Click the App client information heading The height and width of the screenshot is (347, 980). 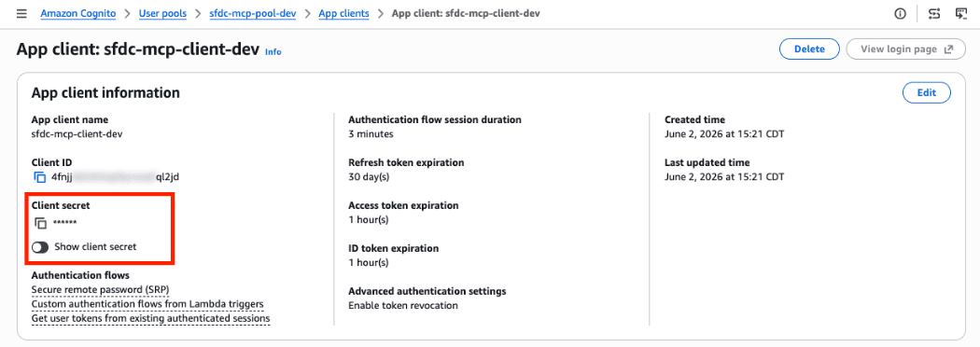pyautogui.click(x=105, y=93)
